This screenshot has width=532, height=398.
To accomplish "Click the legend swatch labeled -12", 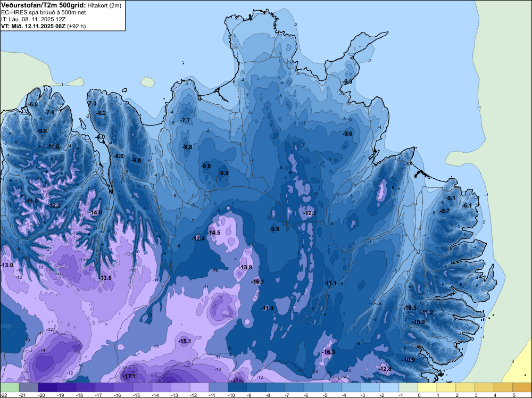I will [x=199, y=387].
